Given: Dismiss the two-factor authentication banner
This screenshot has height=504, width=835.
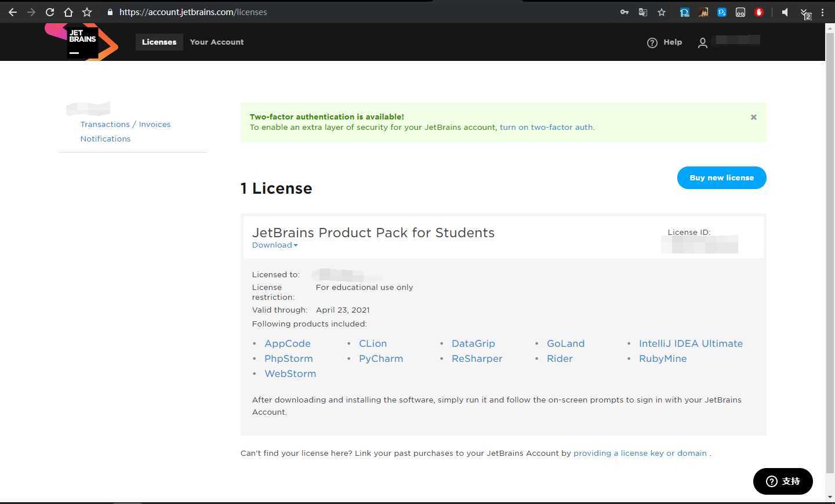Looking at the screenshot, I should click(754, 117).
